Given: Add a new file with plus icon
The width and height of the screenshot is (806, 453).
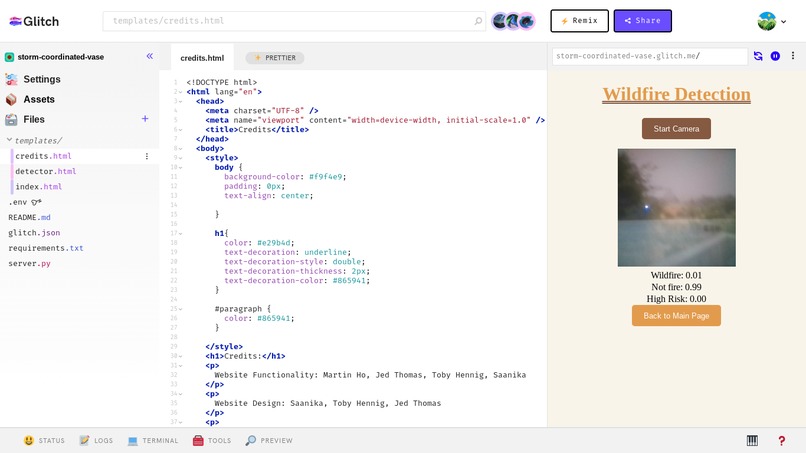Looking at the screenshot, I should click(x=145, y=119).
